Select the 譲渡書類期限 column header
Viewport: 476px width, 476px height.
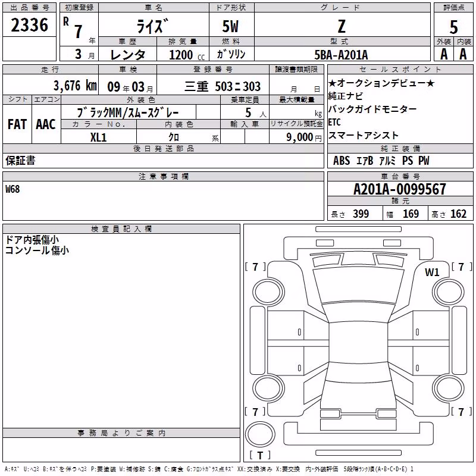pos(296,70)
